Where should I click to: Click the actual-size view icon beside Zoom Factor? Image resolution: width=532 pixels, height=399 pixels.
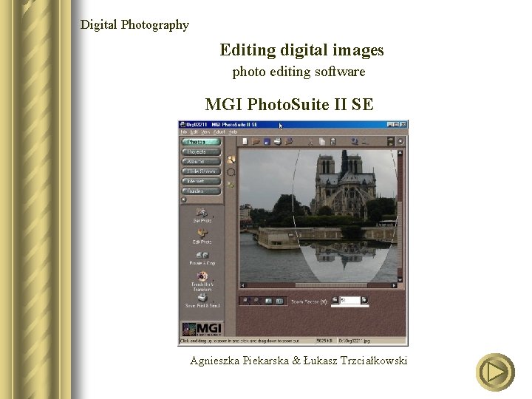(x=279, y=301)
